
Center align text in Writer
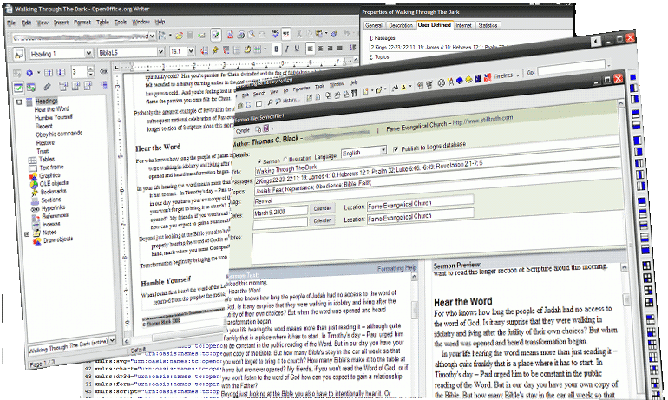(x=320, y=49)
